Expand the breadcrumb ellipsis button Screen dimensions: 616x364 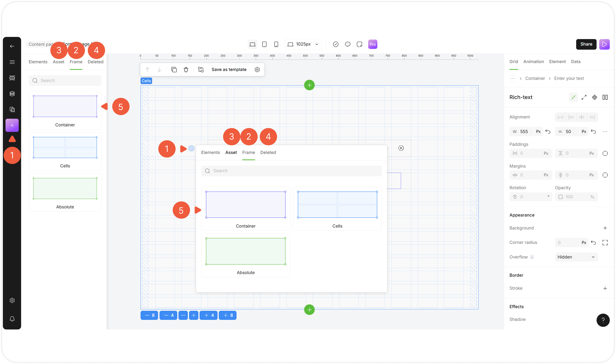click(x=513, y=78)
